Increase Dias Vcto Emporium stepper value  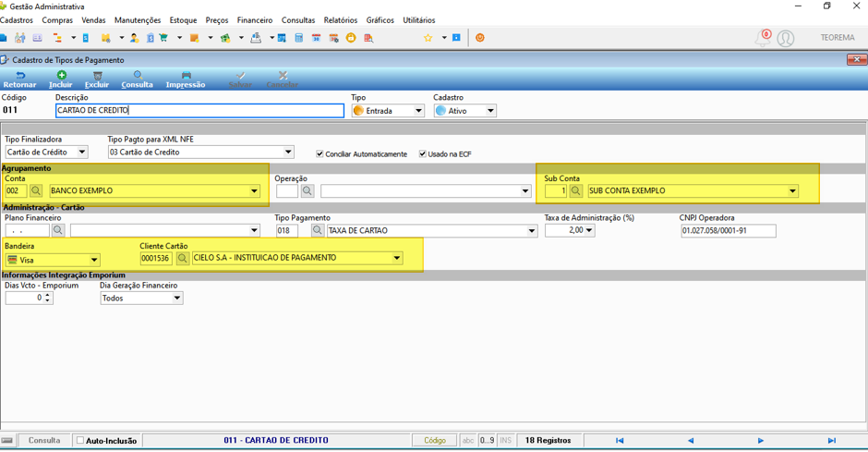48,295
